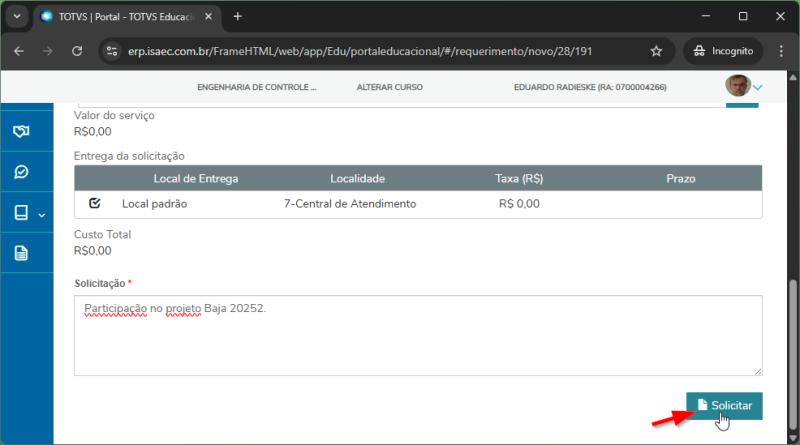Click the Incognito profile button
Screen dimensions: 800x445
coord(723,51)
